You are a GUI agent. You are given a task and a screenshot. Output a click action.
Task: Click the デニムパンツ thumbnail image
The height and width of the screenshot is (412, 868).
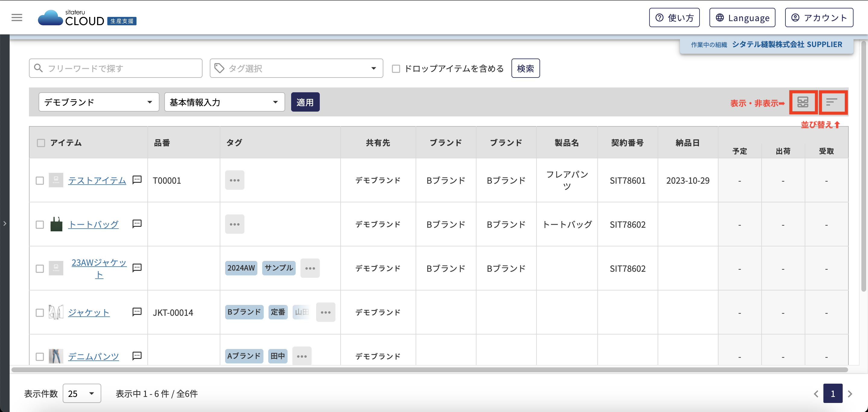pyautogui.click(x=56, y=356)
